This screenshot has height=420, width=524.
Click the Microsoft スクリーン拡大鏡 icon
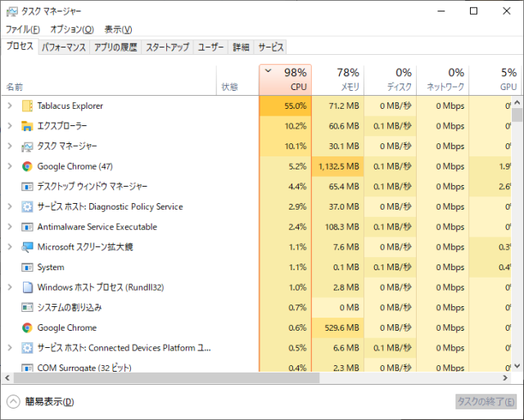pos(27,247)
